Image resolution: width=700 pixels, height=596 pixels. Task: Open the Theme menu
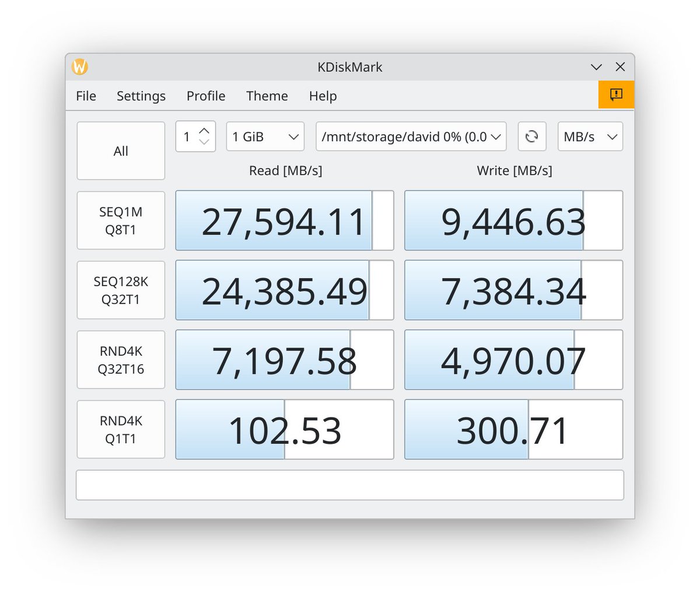[267, 96]
